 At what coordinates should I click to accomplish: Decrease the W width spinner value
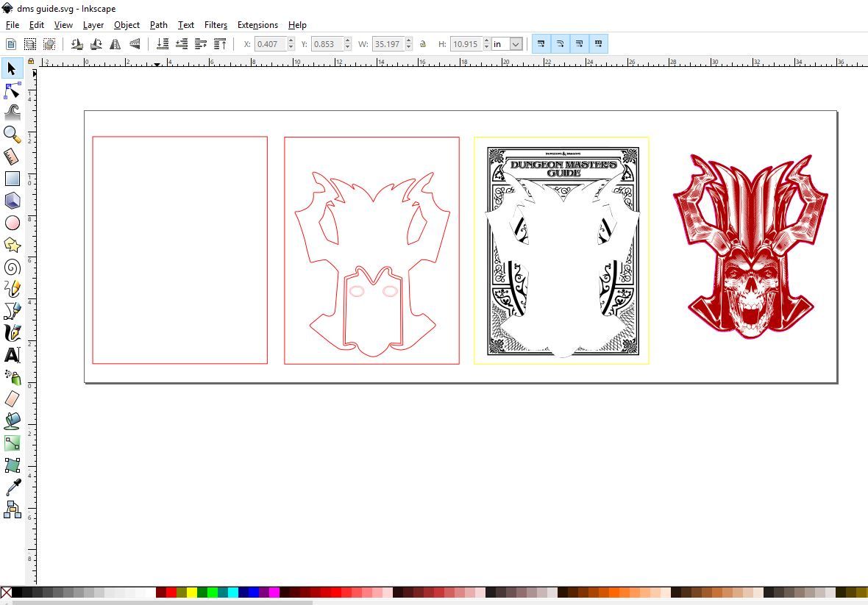(x=408, y=48)
